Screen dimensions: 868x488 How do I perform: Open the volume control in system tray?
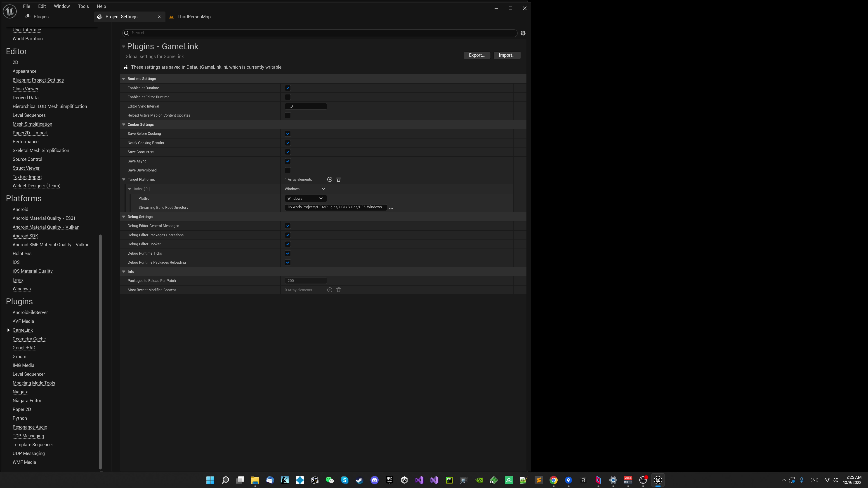point(835,480)
